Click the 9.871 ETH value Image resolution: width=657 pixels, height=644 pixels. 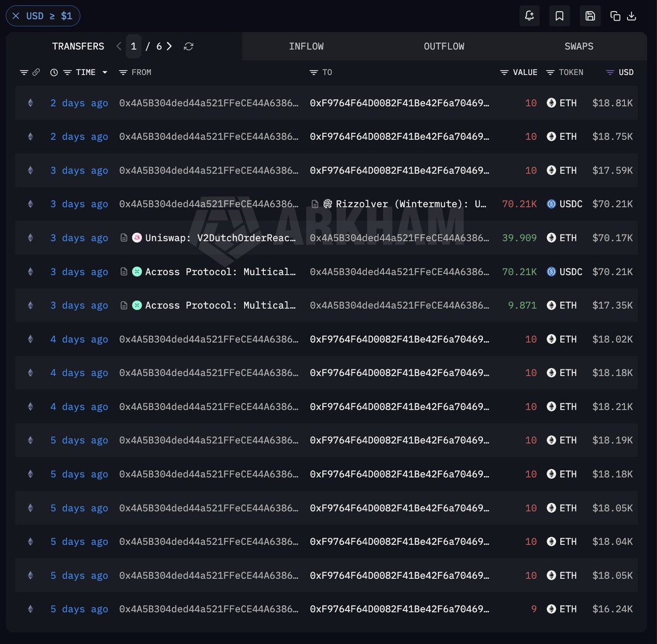pyautogui.click(x=522, y=306)
